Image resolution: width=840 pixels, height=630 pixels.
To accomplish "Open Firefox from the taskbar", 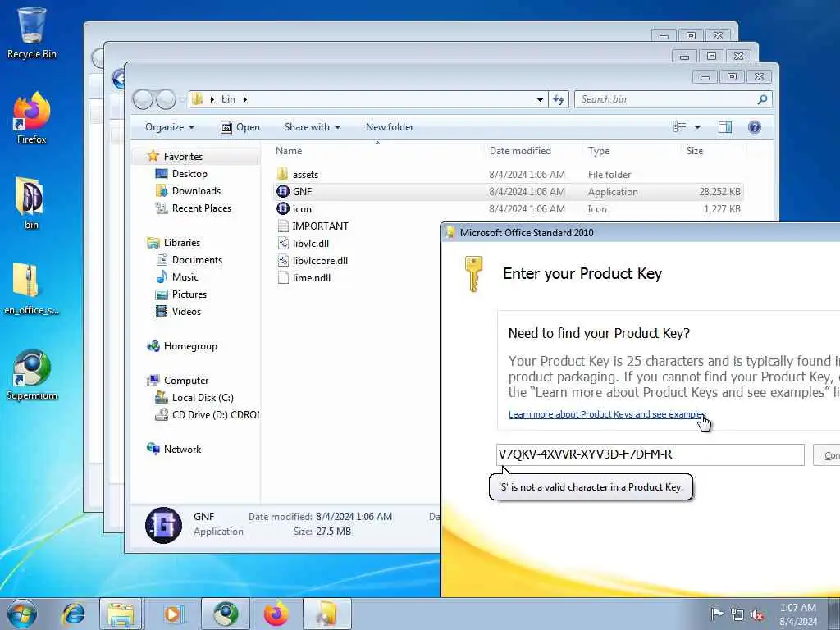I will click(276, 614).
